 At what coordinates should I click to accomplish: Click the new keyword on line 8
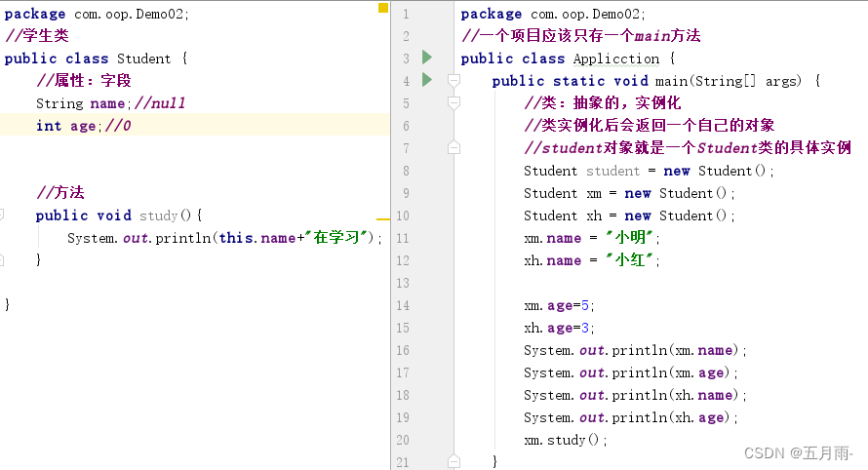[677, 171]
